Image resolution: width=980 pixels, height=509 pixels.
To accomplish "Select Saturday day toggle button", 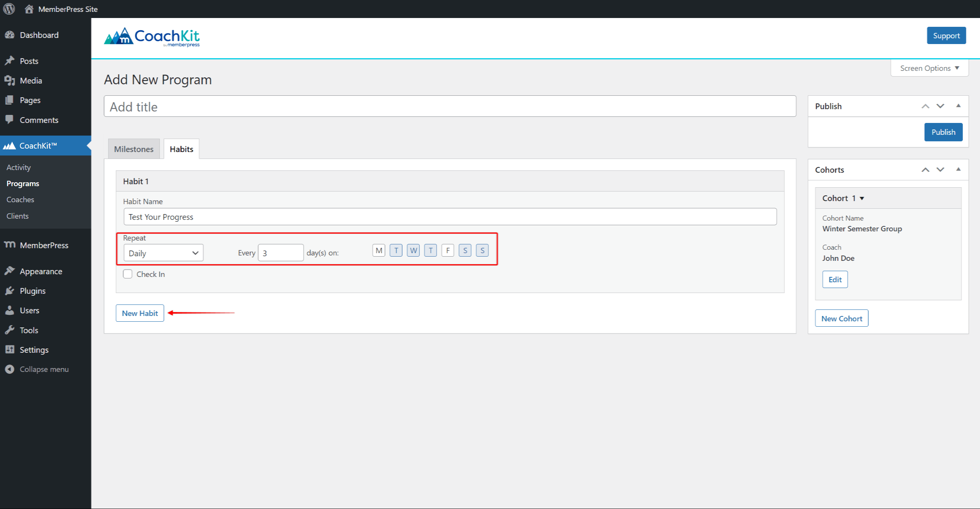I will [465, 251].
